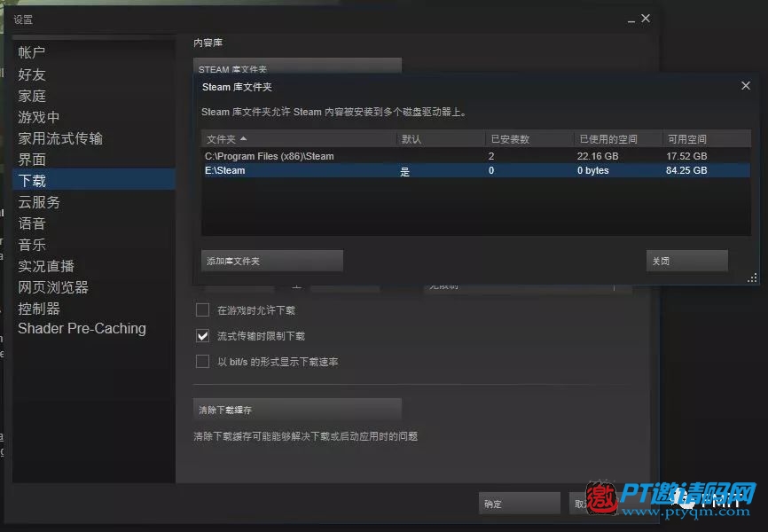Screen dimensions: 768x532
Task: Toggle 以 bit/s 的形式显示下载速率 checkbox
Action: [202, 362]
